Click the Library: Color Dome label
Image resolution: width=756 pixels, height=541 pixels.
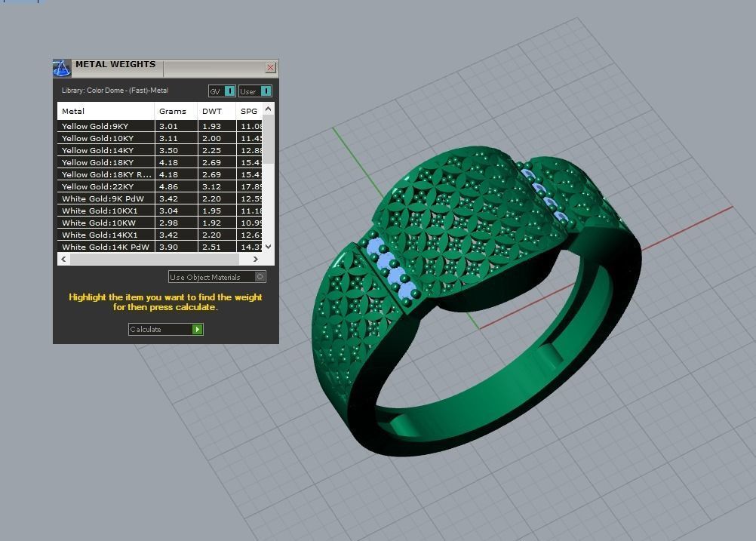[x=115, y=91]
